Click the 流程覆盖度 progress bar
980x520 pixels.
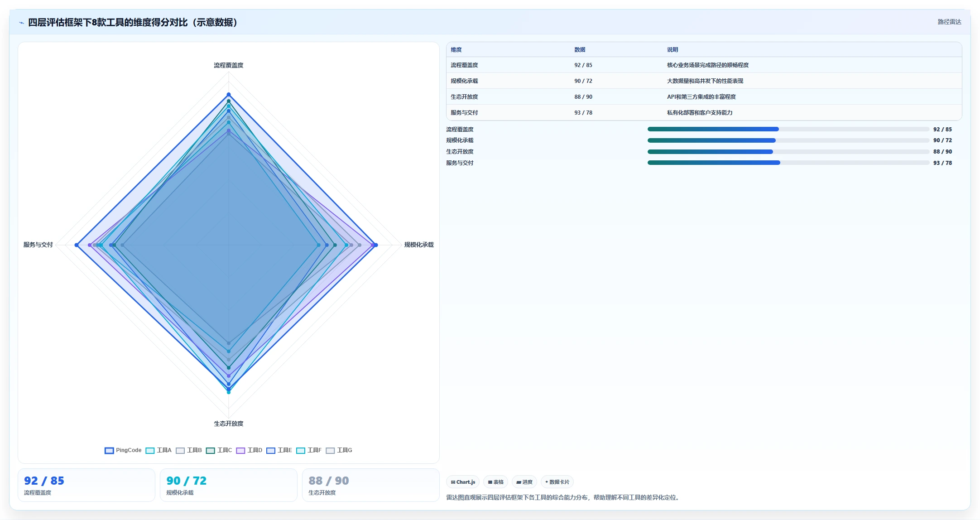click(788, 129)
